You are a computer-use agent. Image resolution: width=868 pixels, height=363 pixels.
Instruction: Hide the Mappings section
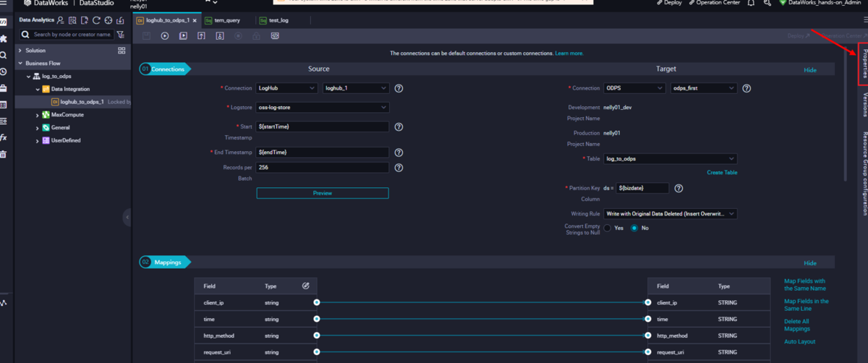(810, 263)
